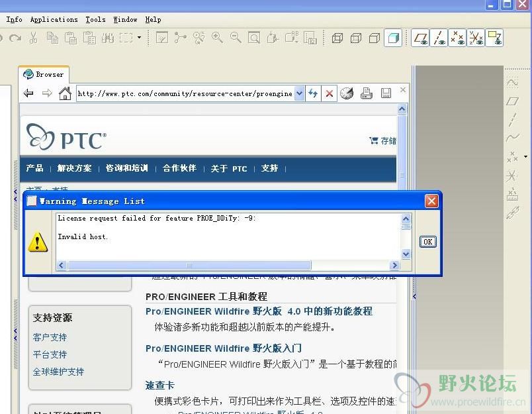The width and height of the screenshot is (532, 414).
Task: Click the browser Refresh icon
Action: click(313, 93)
